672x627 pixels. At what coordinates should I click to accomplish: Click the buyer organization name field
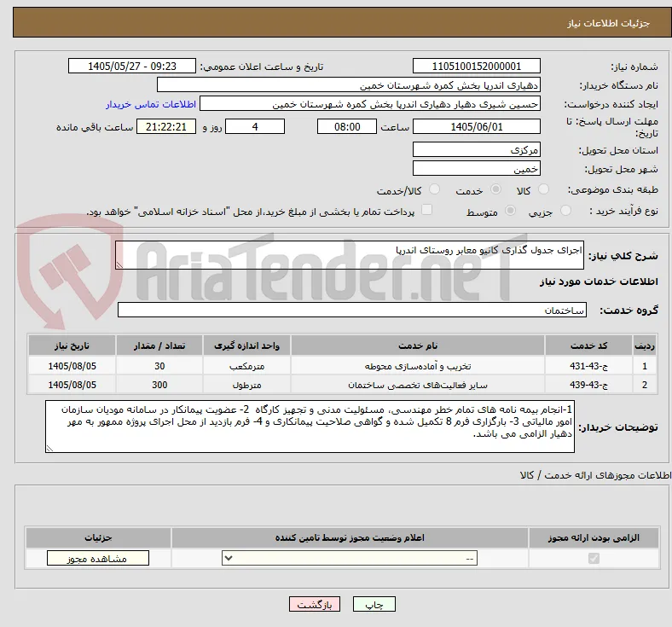[349, 84]
